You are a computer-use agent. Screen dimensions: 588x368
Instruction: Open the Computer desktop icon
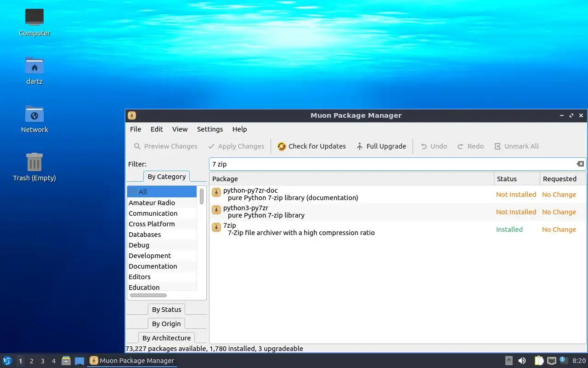[34, 22]
